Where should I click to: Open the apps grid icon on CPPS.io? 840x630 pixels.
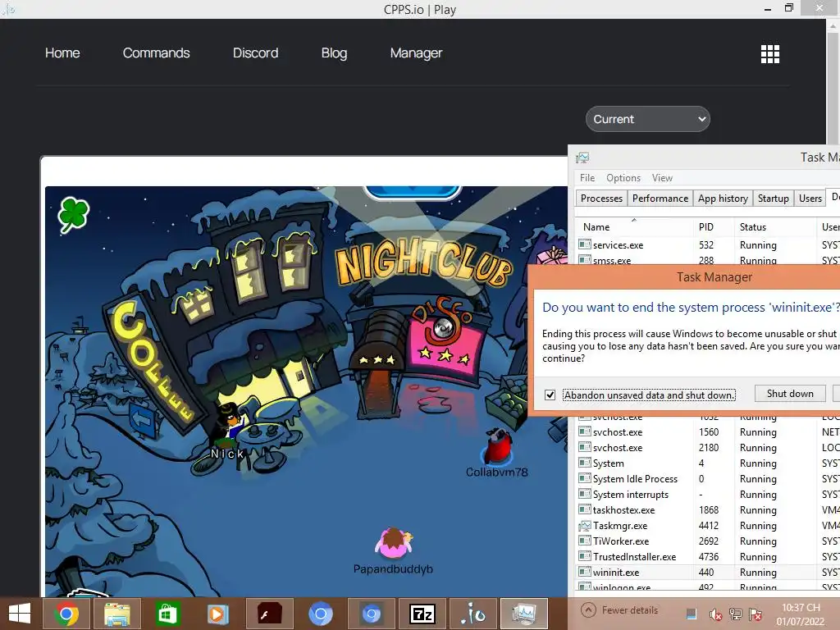click(x=769, y=53)
